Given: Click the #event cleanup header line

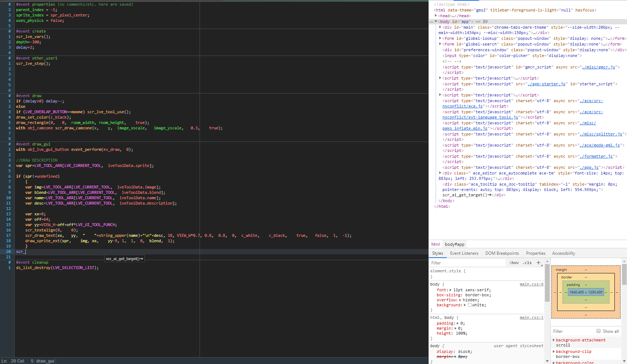Looking at the screenshot, I should pyautogui.click(x=32, y=262).
